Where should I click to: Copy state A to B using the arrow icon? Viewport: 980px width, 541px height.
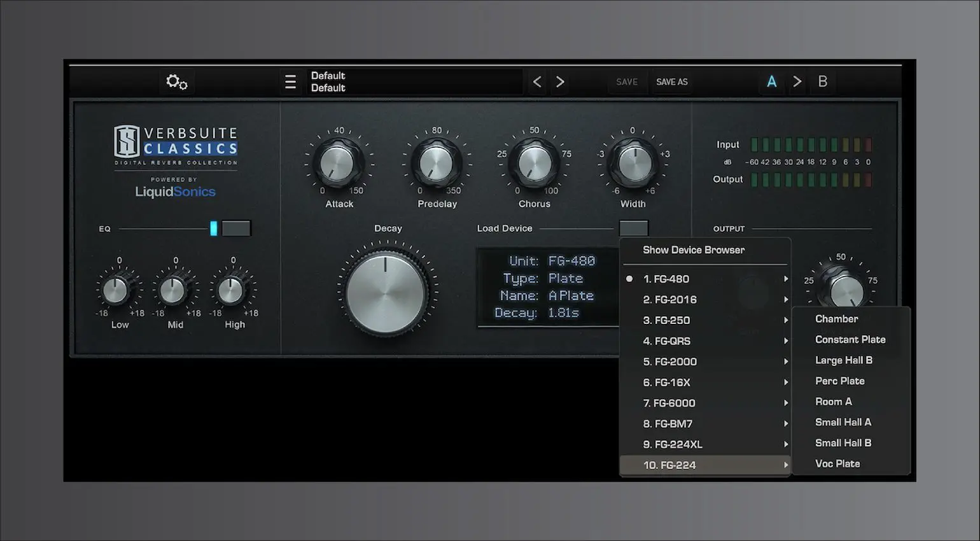[x=797, y=81]
